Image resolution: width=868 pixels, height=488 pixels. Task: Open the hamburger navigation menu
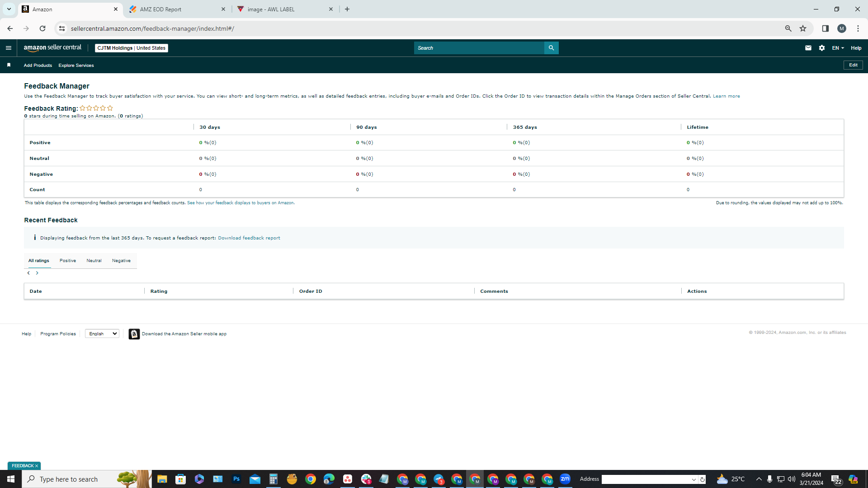click(x=9, y=48)
